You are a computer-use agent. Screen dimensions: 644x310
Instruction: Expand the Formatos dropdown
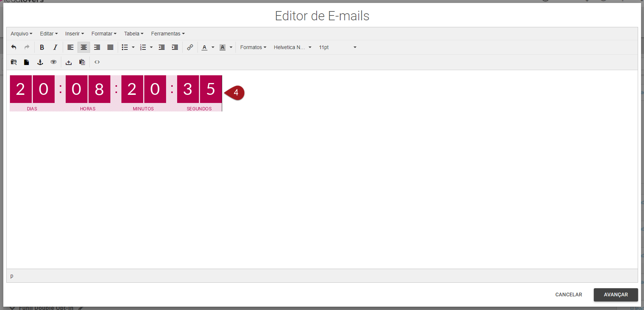coord(253,47)
